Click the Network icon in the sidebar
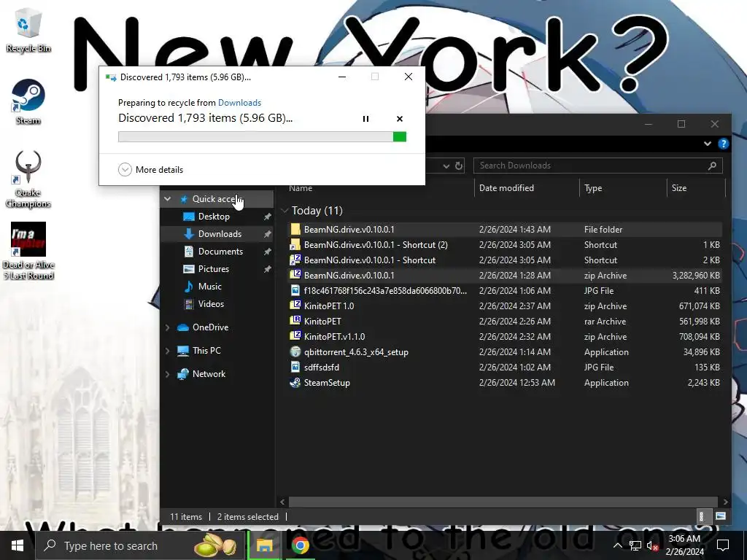 (183, 374)
